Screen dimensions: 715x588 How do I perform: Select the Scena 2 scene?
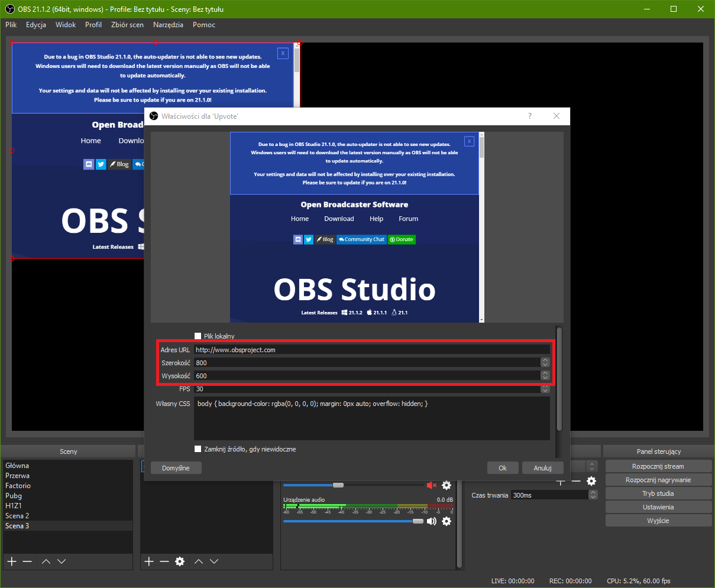tap(68, 516)
